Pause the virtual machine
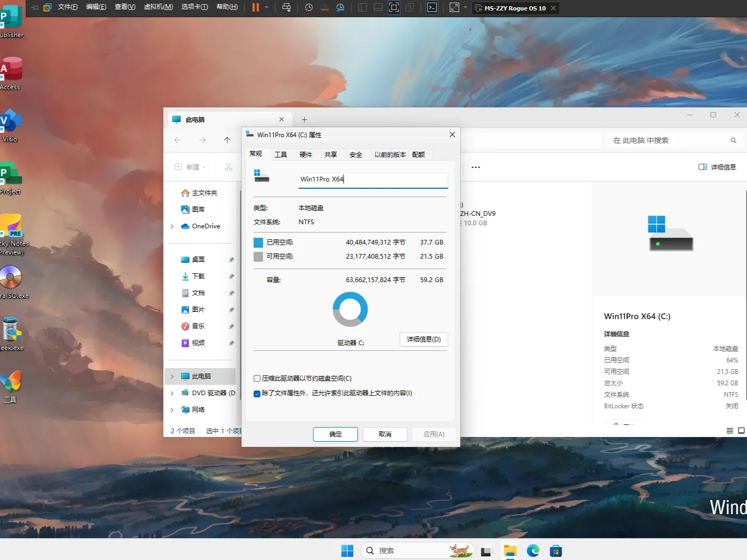747x560 pixels. (255, 7)
